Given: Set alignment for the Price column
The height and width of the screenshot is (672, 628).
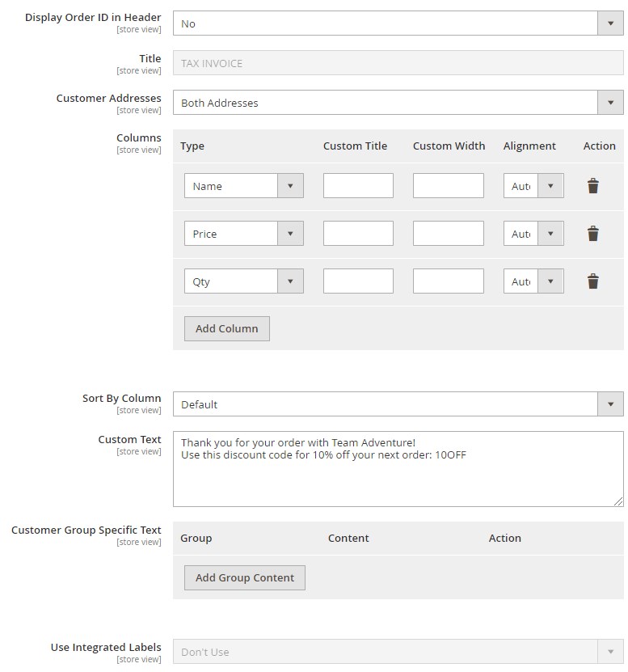Looking at the screenshot, I should pyautogui.click(x=533, y=234).
